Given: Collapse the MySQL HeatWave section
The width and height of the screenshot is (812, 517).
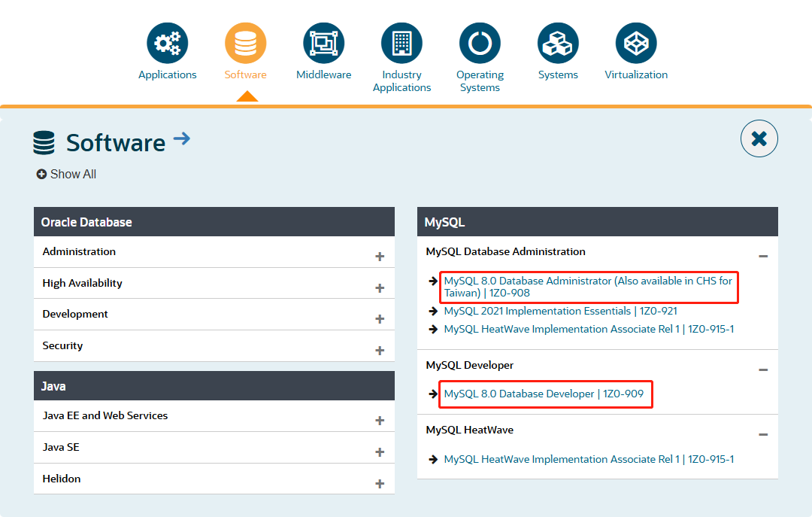Looking at the screenshot, I should (x=763, y=434).
